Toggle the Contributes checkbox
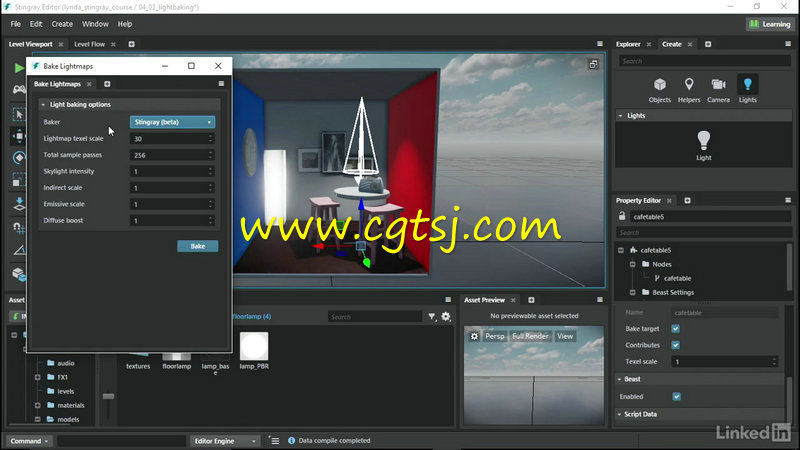 point(676,345)
